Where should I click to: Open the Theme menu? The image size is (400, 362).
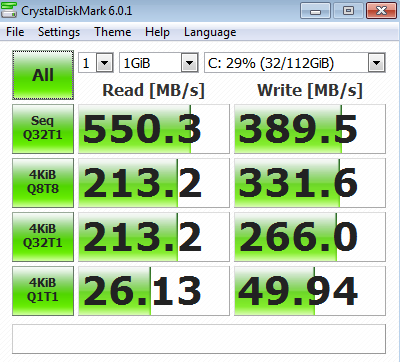coord(113,32)
